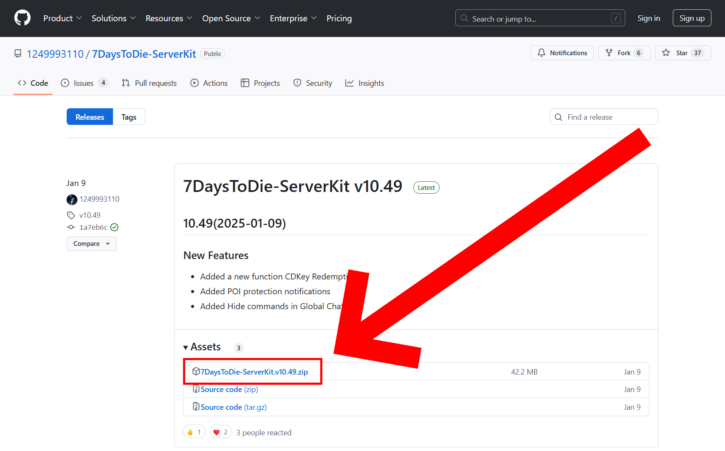
Task: Open the Pull requests tab
Action: pos(150,83)
